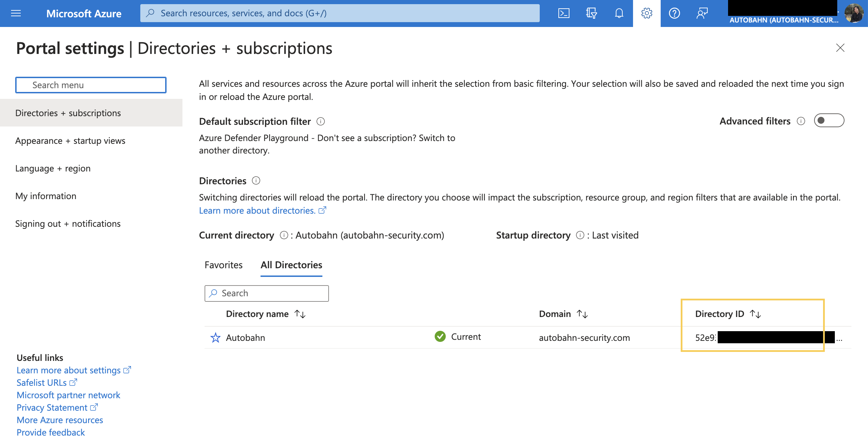Screen dimensions: 868x448
Task: Open Microsoft partner network link
Action: point(68,395)
